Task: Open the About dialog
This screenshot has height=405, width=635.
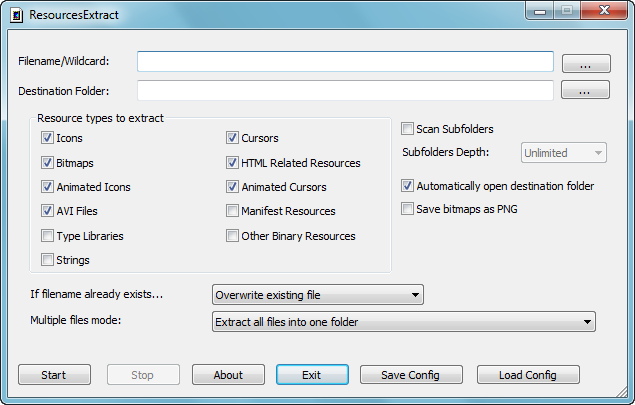Action: (x=228, y=375)
